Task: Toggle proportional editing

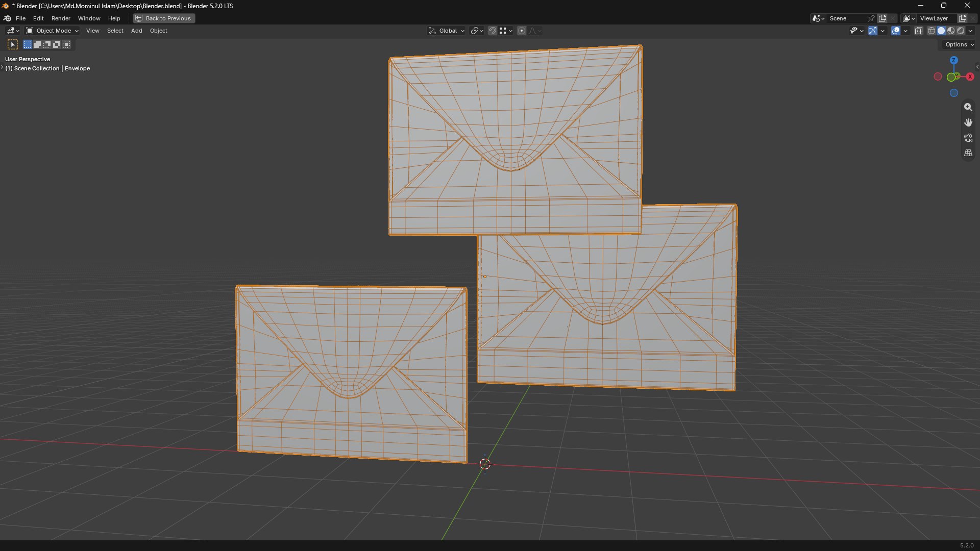Action: click(521, 31)
